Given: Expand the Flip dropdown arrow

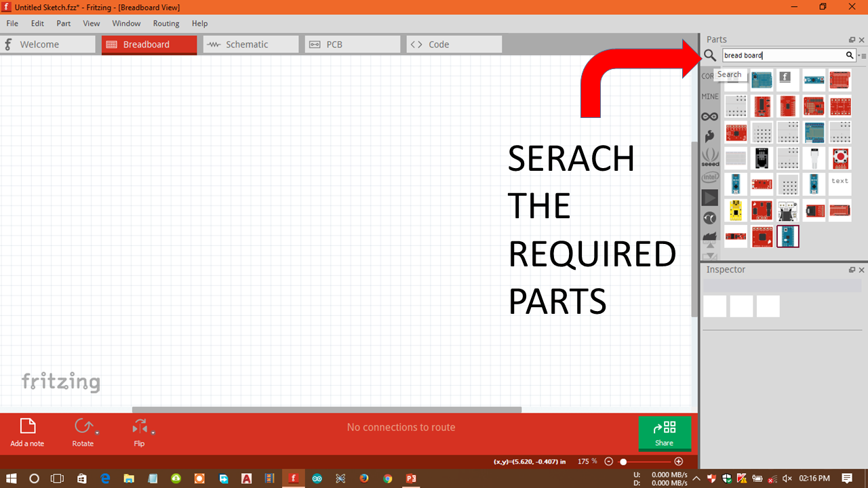Looking at the screenshot, I should coord(153,432).
